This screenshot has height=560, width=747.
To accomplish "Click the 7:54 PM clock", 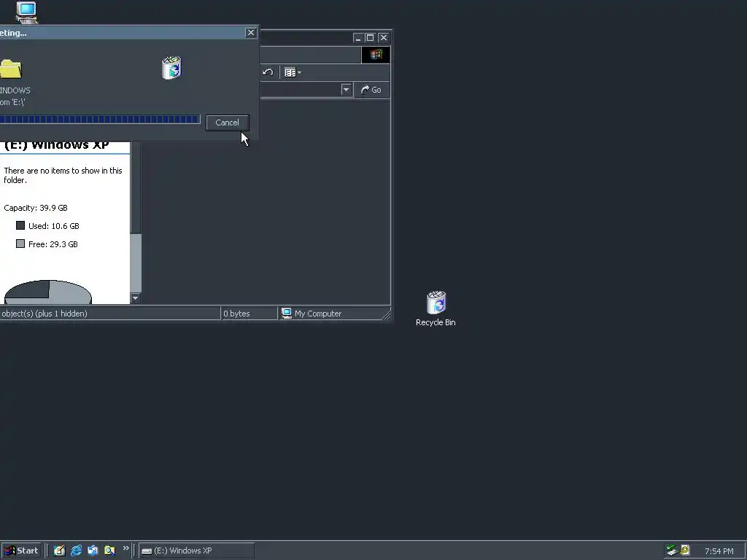I will point(719,551).
